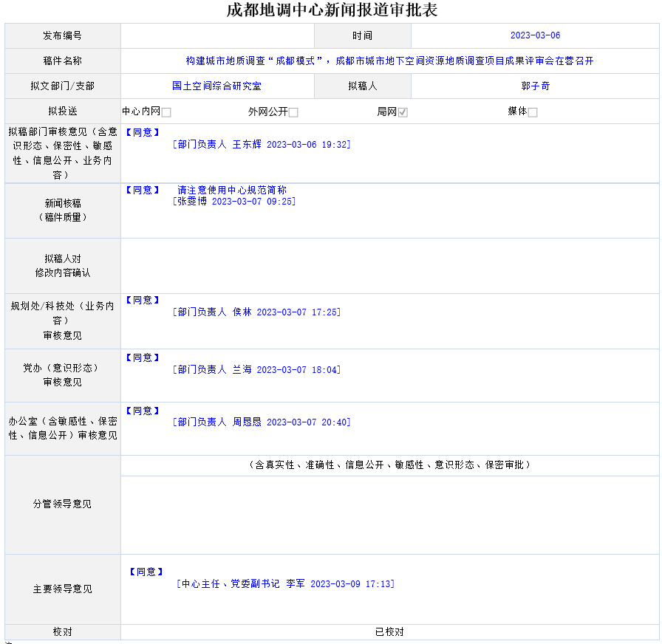
Task: Click the signature 侯林 2023-03-07 17:25
Action: 256,312
